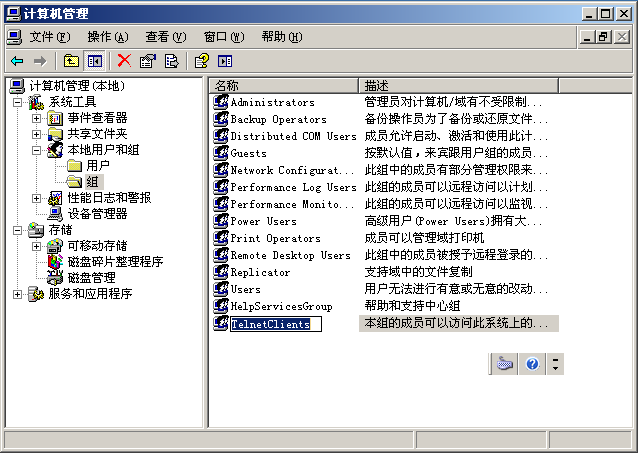The width and height of the screenshot is (638, 453).
Task: Click the 可移动存储 icon
Action: coord(55,246)
